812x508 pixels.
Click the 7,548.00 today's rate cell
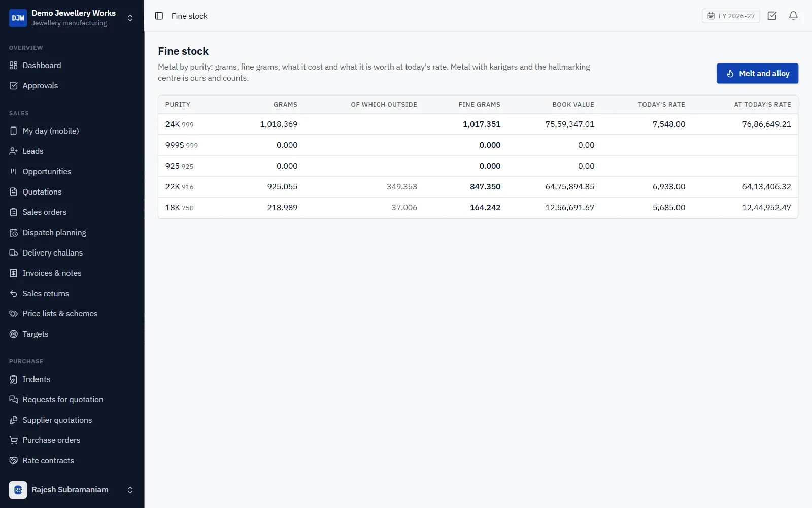[x=669, y=124]
